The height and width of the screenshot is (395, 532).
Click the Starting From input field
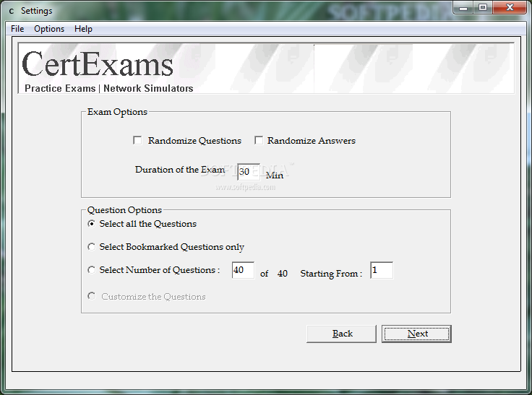click(382, 270)
